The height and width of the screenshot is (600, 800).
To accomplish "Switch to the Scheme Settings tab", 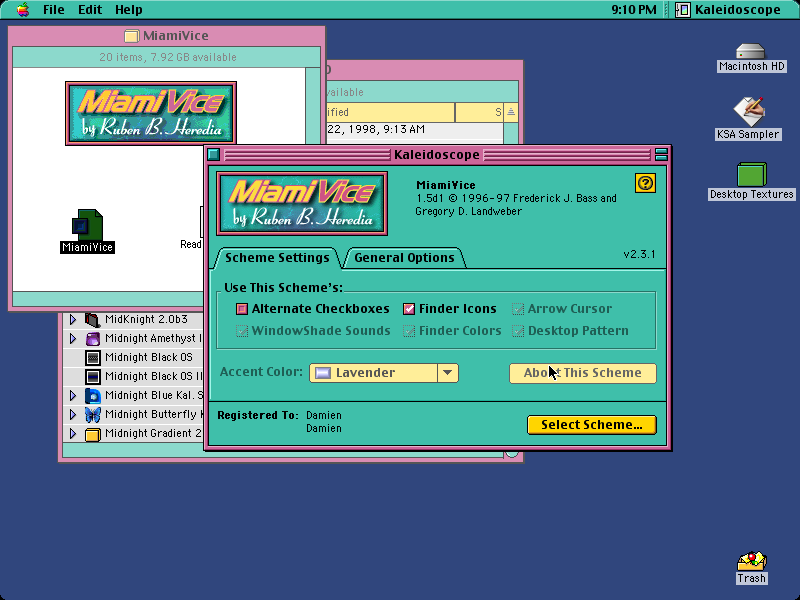I will click(x=277, y=258).
